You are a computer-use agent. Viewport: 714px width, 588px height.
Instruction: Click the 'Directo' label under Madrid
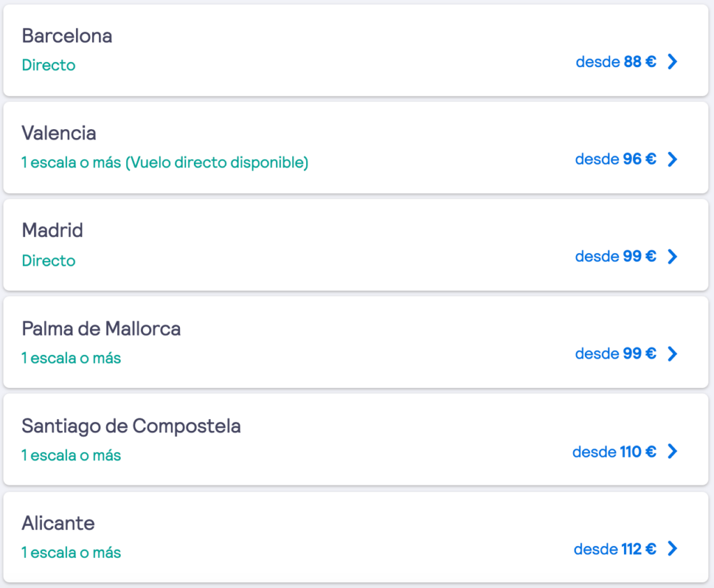point(49,261)
